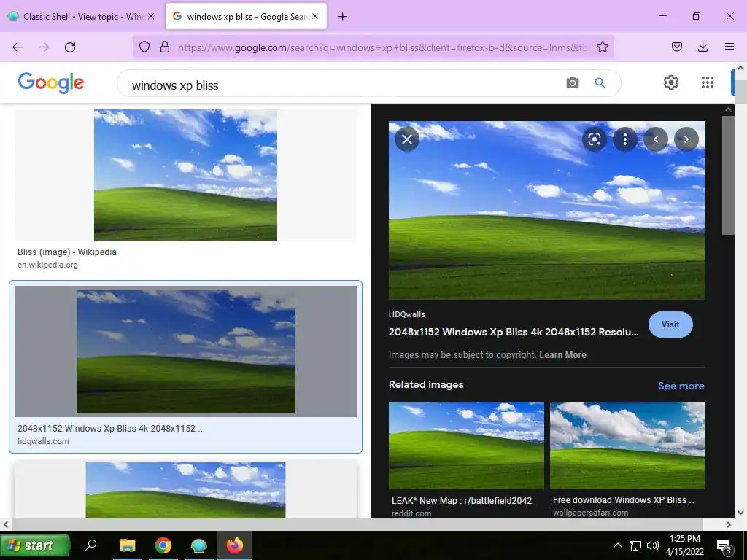Open File Explorer from the taskbar

point(127,545)
